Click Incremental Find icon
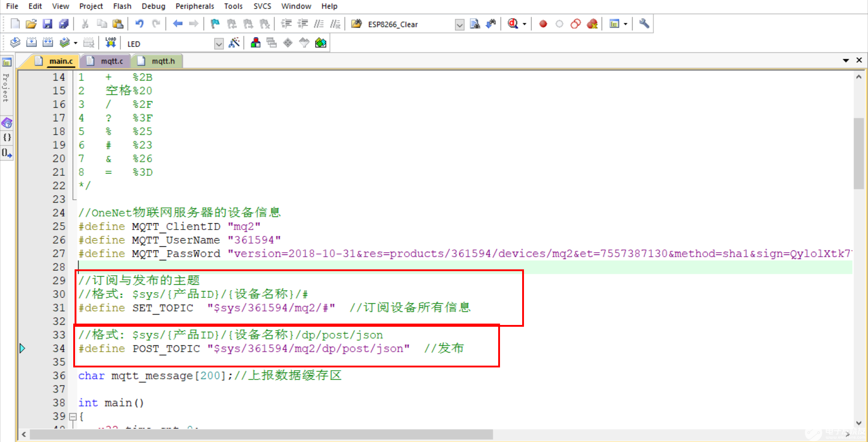Image resolution: width=868 pixels, height=442 pixels. point(491,24)
